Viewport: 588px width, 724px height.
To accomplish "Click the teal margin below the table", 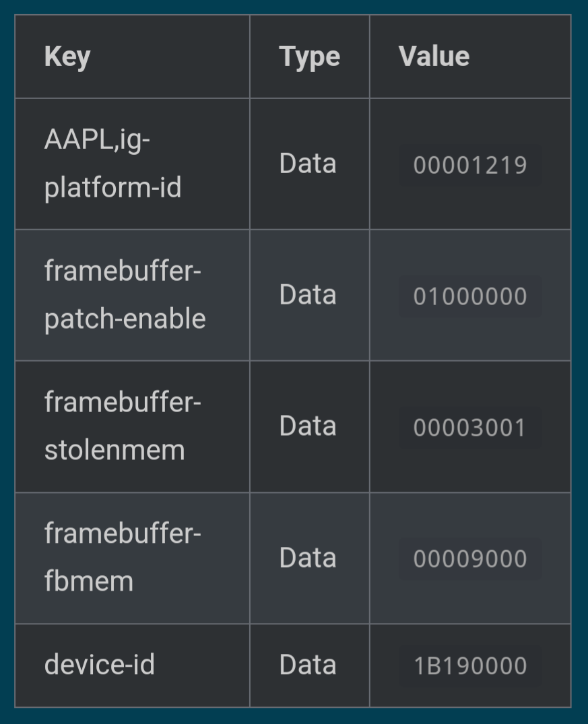I will (x=294, y=716).
